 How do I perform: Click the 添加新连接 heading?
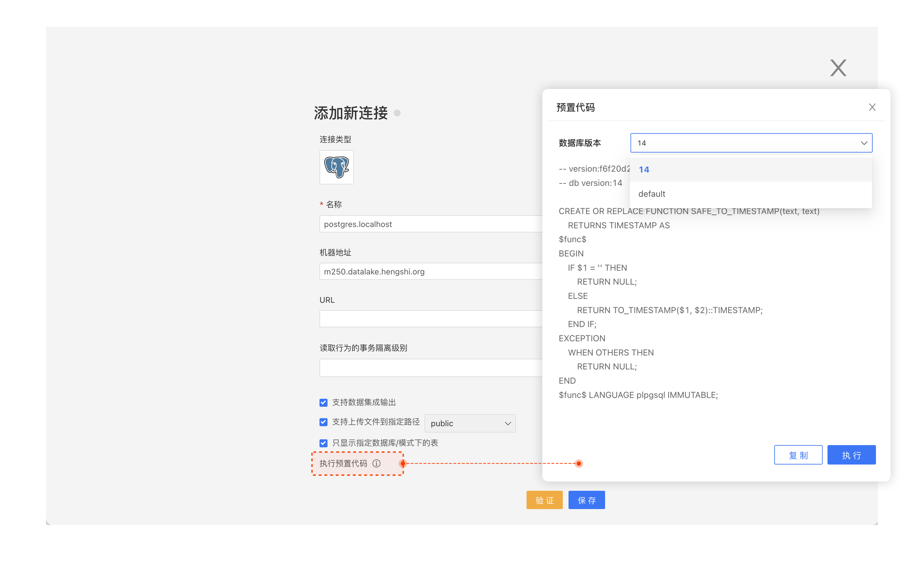coord(350,113)
